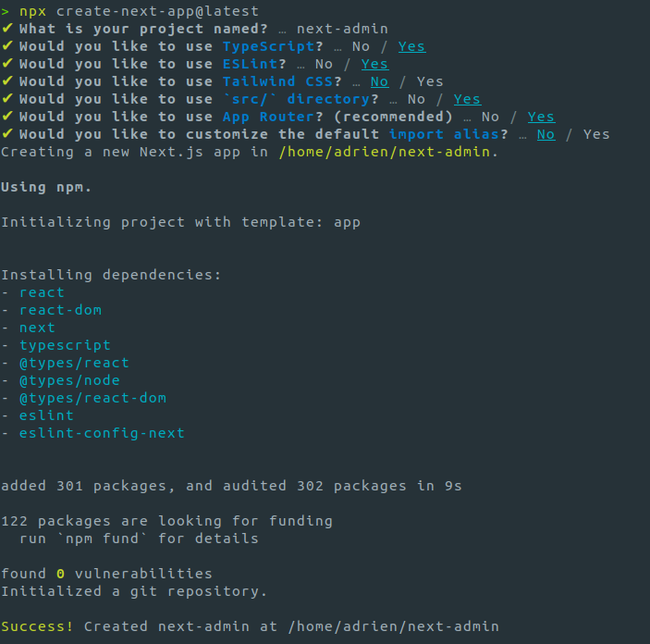Click the green prompt arrow before npx

[x=6, y=11]
